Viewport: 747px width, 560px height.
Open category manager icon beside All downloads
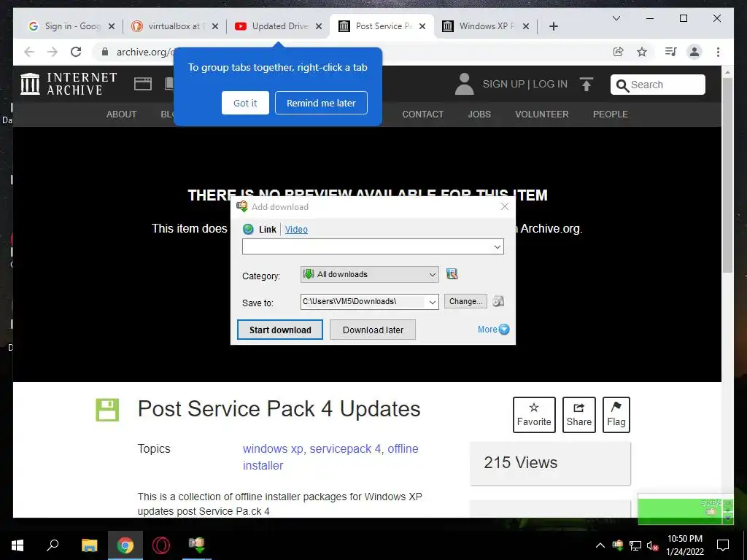pyautogui.click(x=452, y=274)
